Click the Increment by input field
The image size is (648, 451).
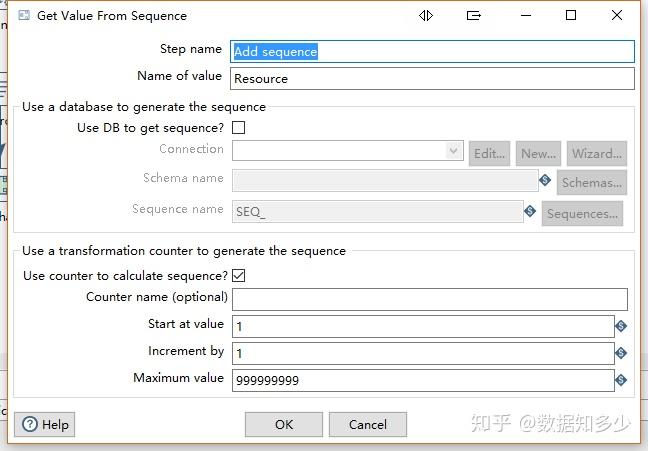[423, 353]
